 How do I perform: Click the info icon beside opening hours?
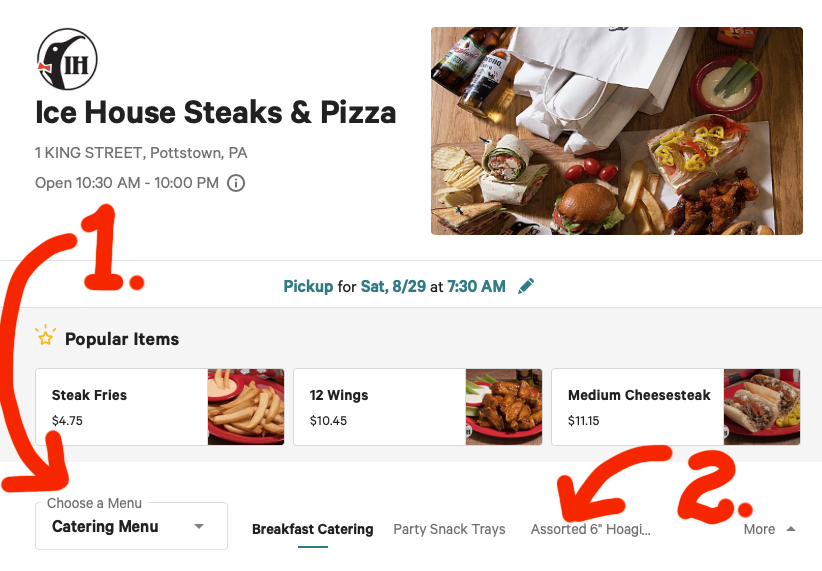click(236, 183)
